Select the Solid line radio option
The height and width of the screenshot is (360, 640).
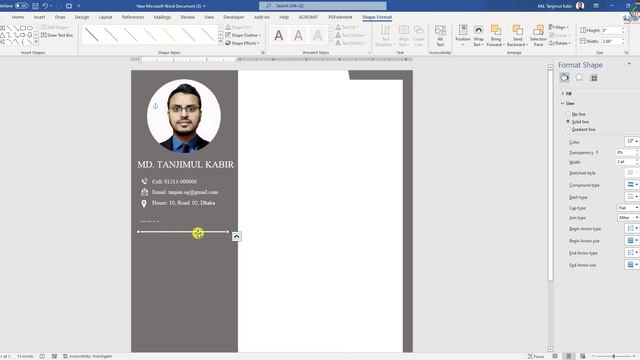coord(568,122)
